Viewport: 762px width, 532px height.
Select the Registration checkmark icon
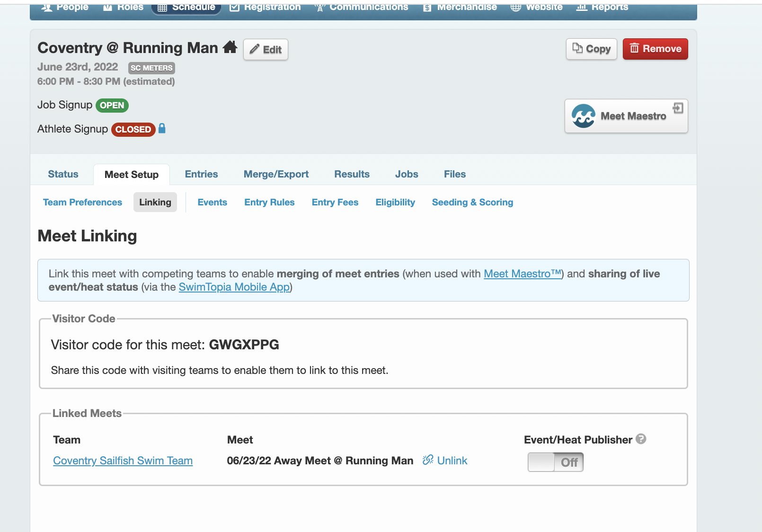[234, 7]
